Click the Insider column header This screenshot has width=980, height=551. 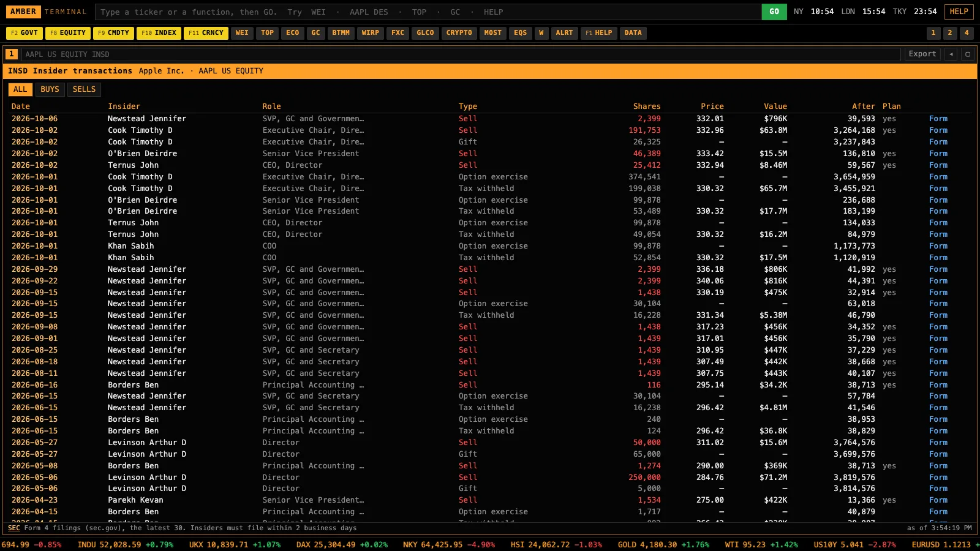click(124, 107)
